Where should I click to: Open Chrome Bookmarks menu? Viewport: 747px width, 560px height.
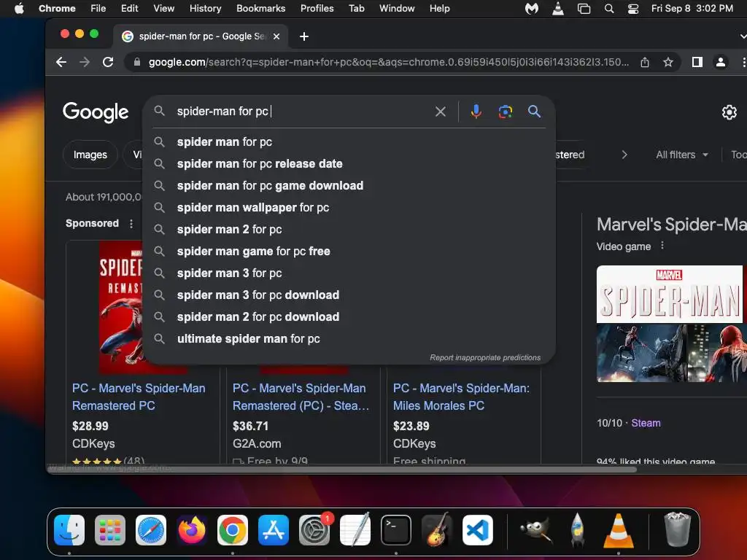click(x=260, y=9)
